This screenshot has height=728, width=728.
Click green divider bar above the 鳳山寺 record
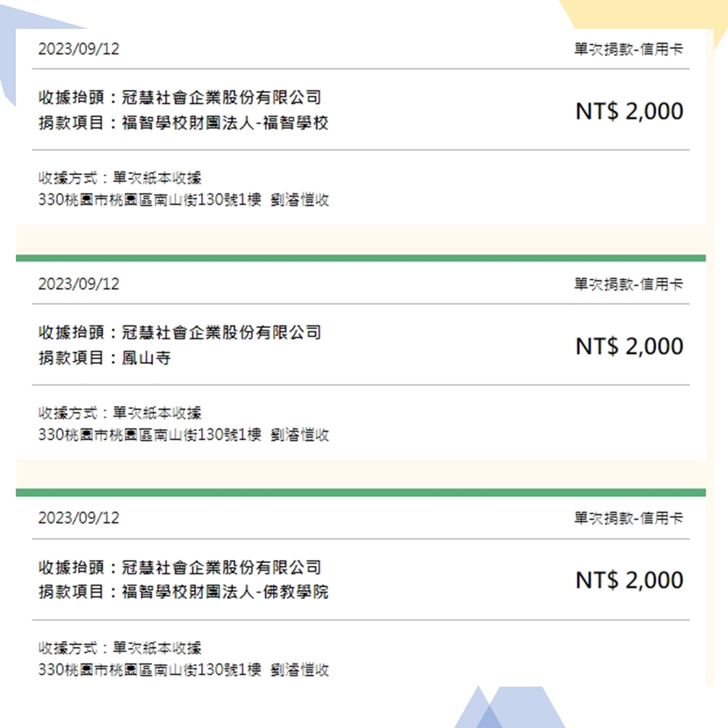[361, 258]
